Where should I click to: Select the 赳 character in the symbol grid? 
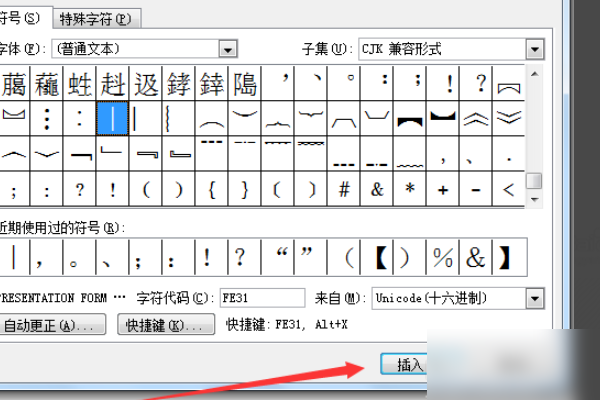pyautogui.click(x=112, y=83)
